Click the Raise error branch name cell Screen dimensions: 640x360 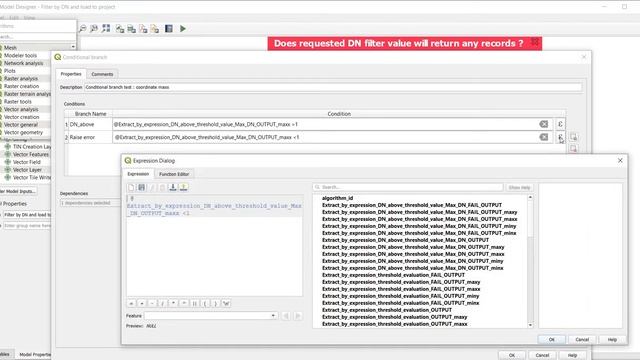click(90, 137)
